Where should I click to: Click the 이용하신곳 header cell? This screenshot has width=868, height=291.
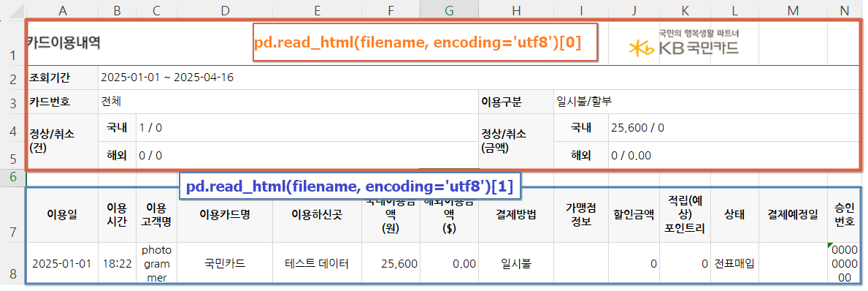[x=317, y=215]
